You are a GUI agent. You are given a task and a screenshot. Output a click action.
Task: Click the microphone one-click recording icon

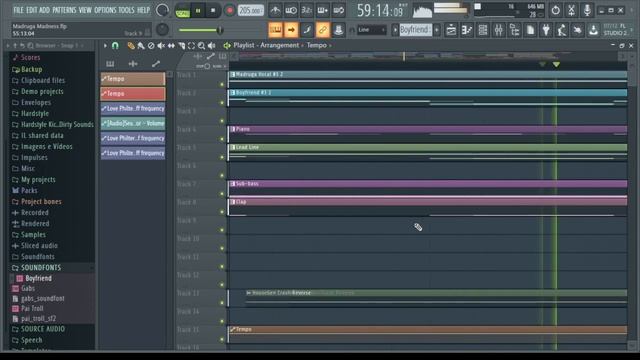pyautogui.click(x=587, y=10)
